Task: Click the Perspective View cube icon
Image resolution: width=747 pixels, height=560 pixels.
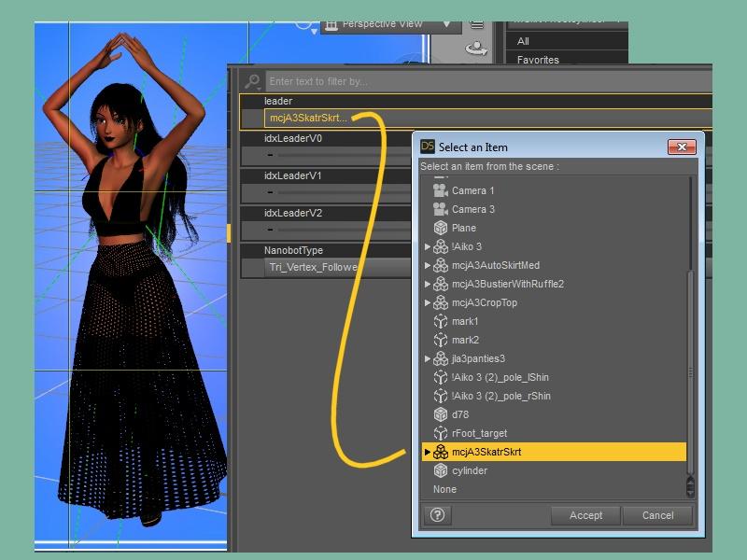Action: tap(331, 25)
